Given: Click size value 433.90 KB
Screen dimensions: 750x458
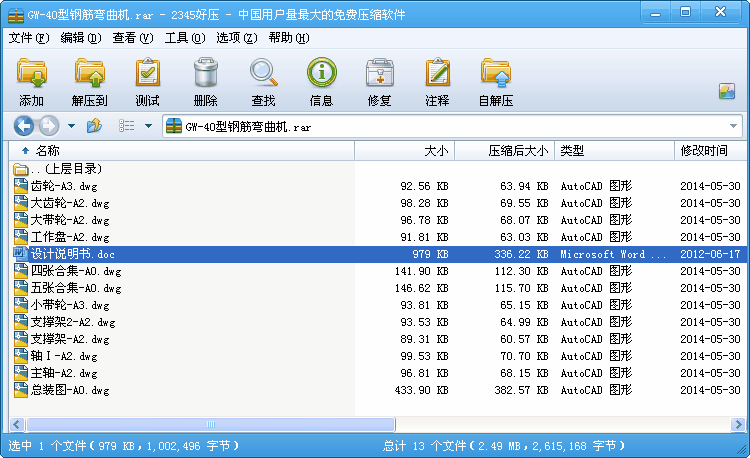Looking at the screenshot, I should point(421,390).
